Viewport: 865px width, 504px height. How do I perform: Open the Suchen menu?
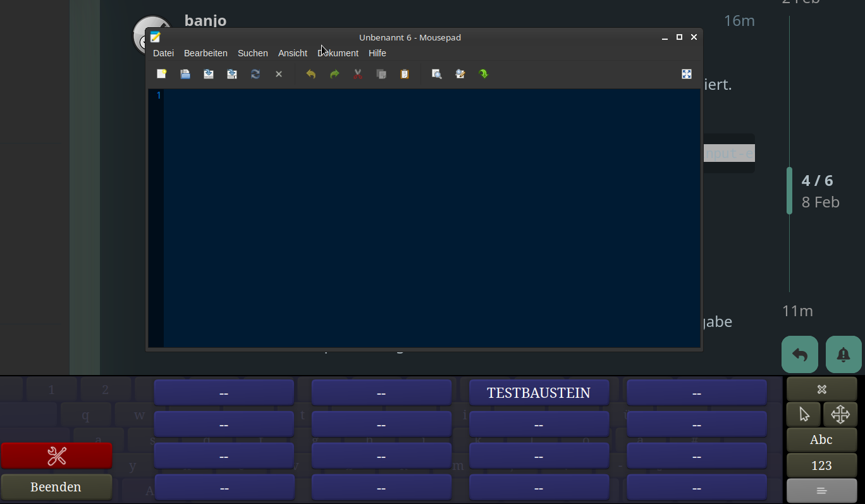pyautogui.click(x=252, y=53)
